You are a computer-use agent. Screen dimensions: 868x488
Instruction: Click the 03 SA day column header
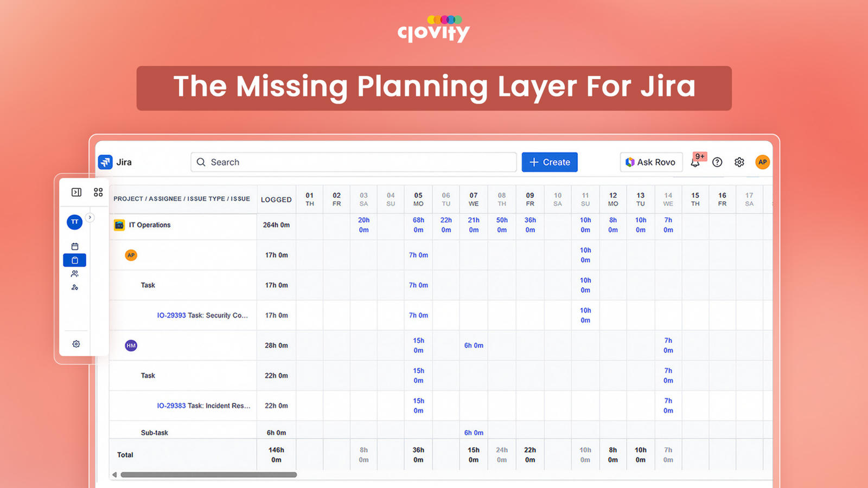[363, 200]
